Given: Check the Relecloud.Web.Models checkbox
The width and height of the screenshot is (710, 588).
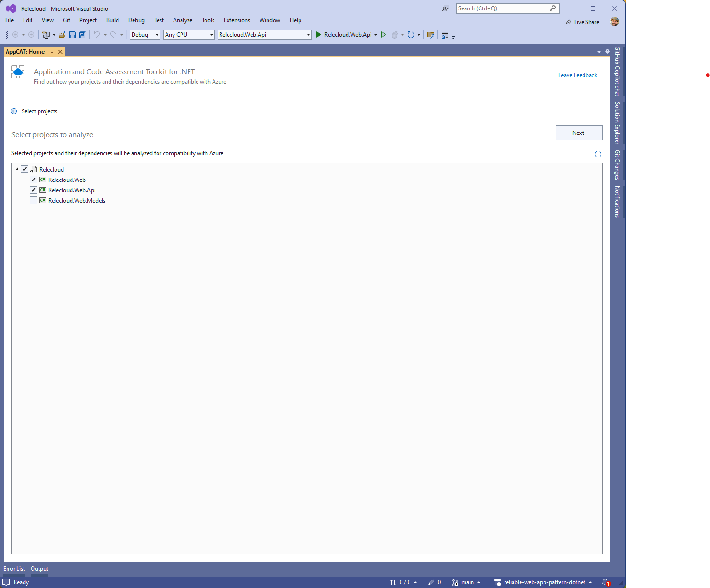Looking at the screenshot, I should click(33, 200).
